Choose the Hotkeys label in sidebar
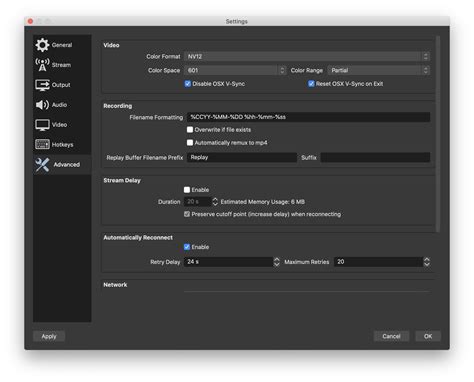 coord(62,145)
